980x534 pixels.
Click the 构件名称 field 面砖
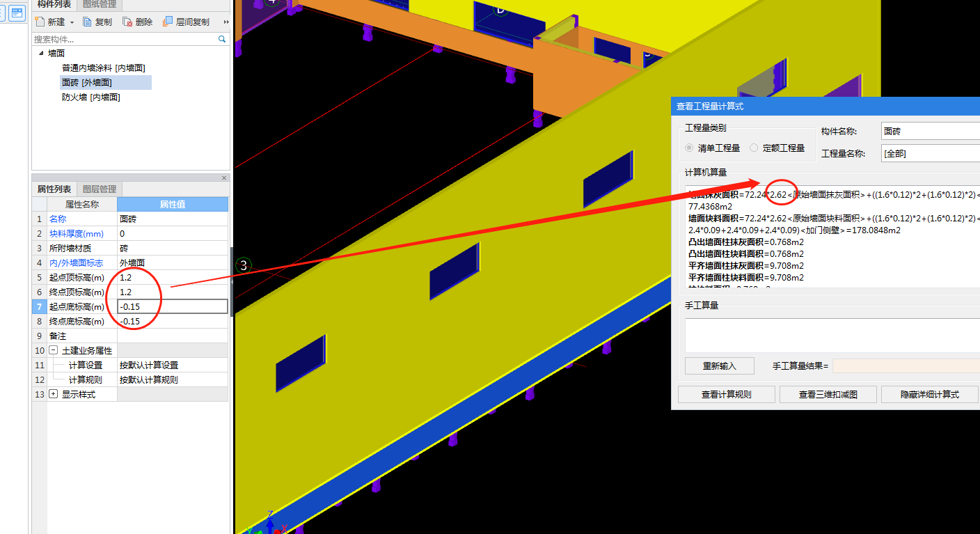[930, 131]
